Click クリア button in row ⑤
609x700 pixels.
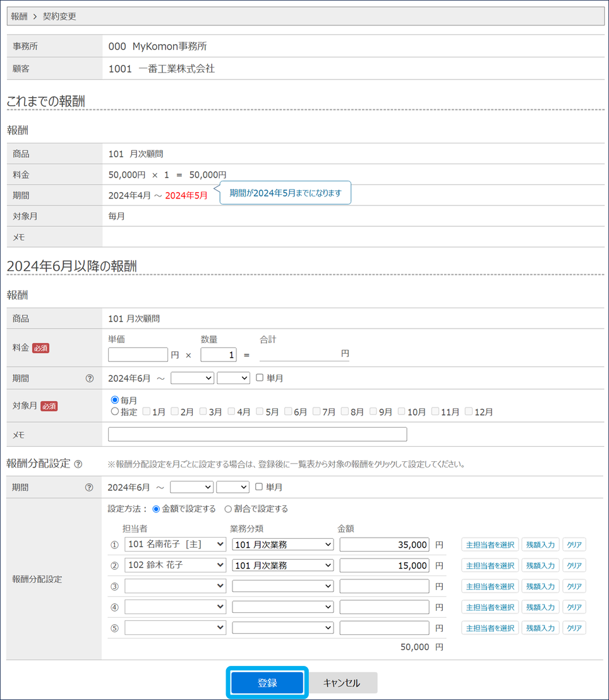tap(574, 628)
